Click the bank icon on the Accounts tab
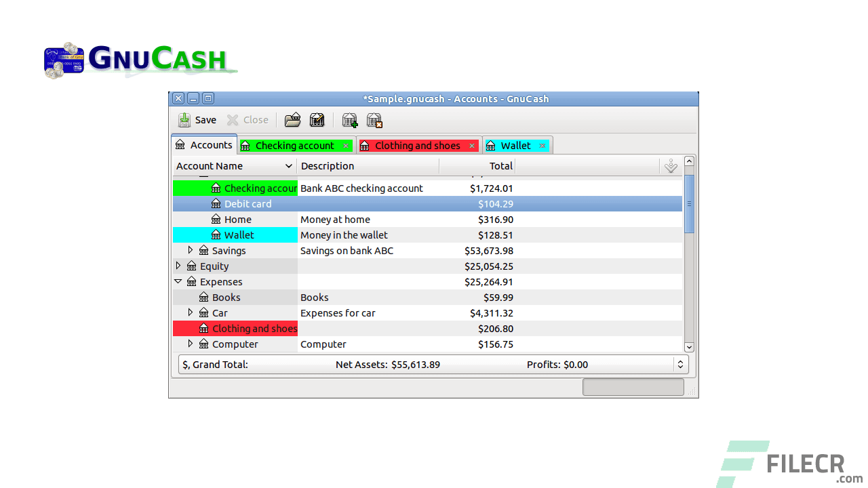The image size is (868, 488). [x=180, y=144]
